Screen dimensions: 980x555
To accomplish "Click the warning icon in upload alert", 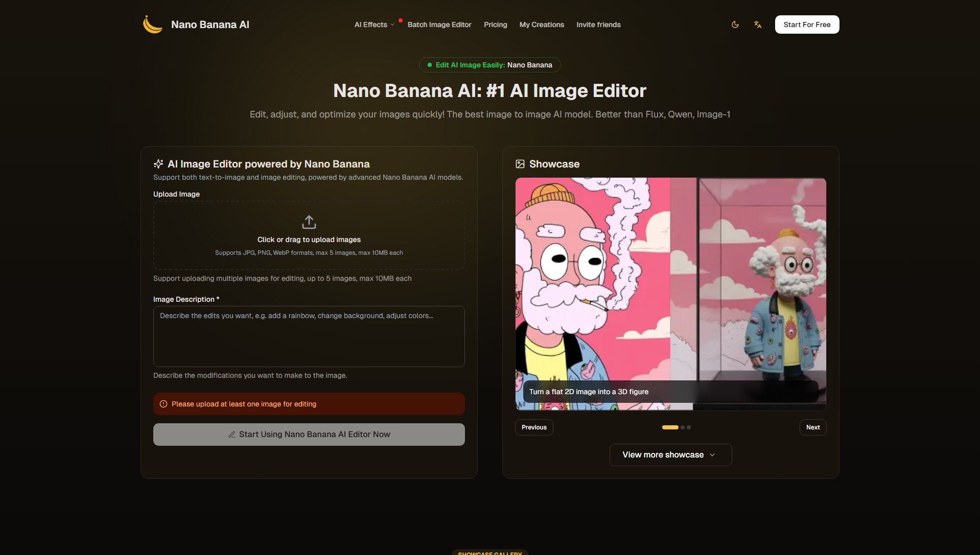I will pyautogui.click(x=164, y=404).
